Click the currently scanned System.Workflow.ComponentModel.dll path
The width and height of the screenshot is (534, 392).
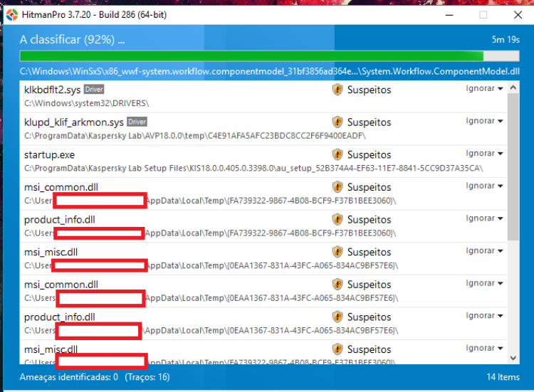coord(269,71)
